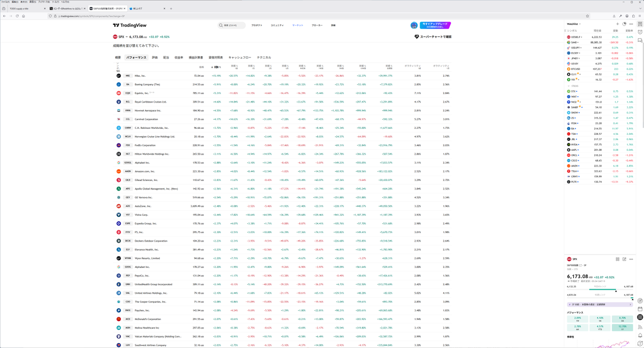
Task: Open the user profile avatar
Action: pos(414,25)
